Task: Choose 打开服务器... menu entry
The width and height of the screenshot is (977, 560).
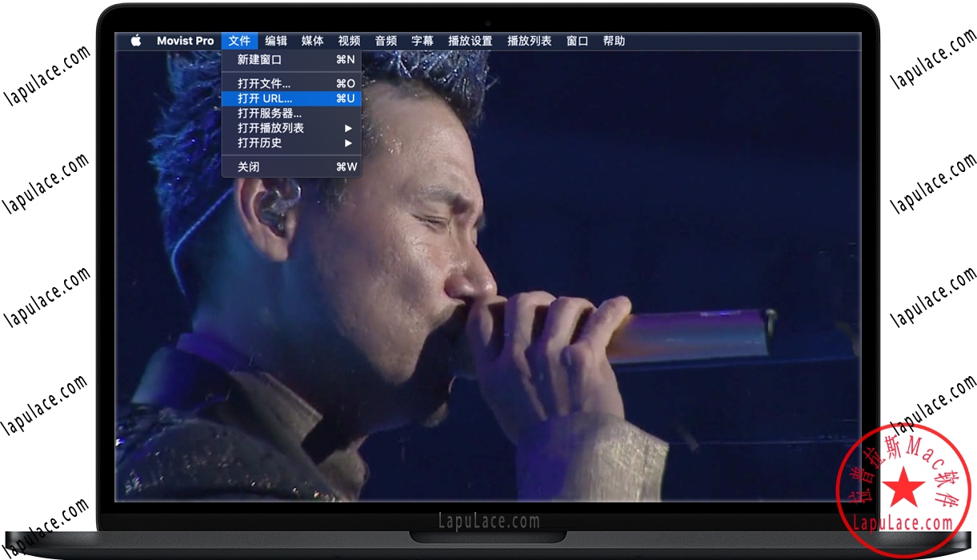Action: [291, 113]
